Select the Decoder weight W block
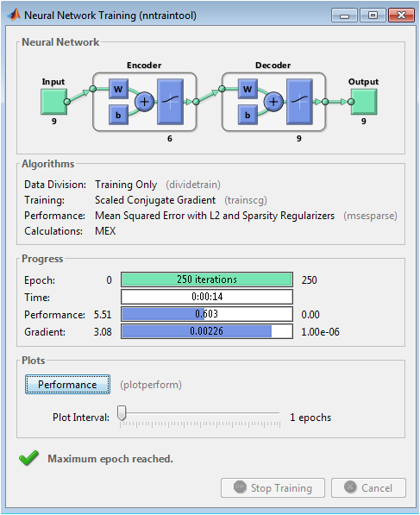Screen dimensions: 420x515 (248, 89)
